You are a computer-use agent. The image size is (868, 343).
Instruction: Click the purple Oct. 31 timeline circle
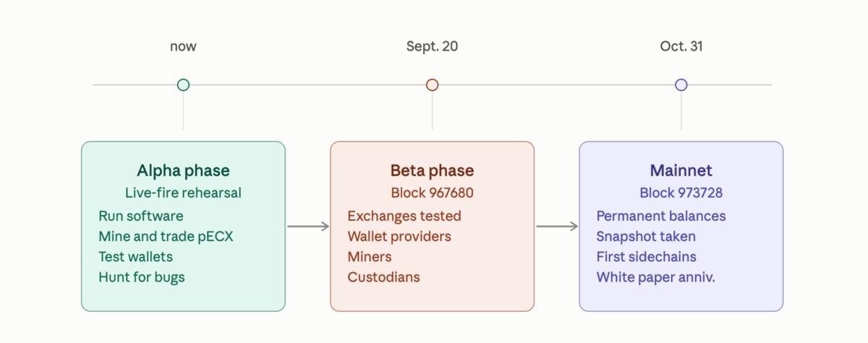(681, 85)
